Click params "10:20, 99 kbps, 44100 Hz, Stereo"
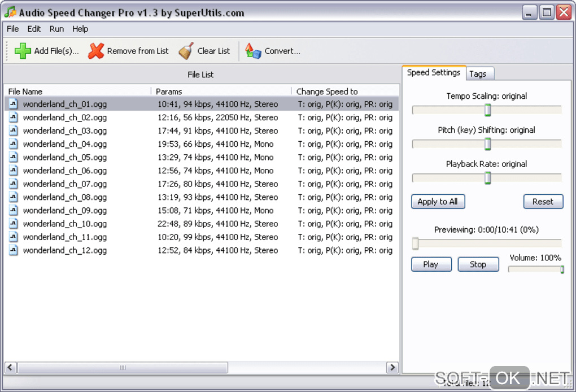Image resolution: width=576 pixels, height=392 pixels. tap(218, 237)
